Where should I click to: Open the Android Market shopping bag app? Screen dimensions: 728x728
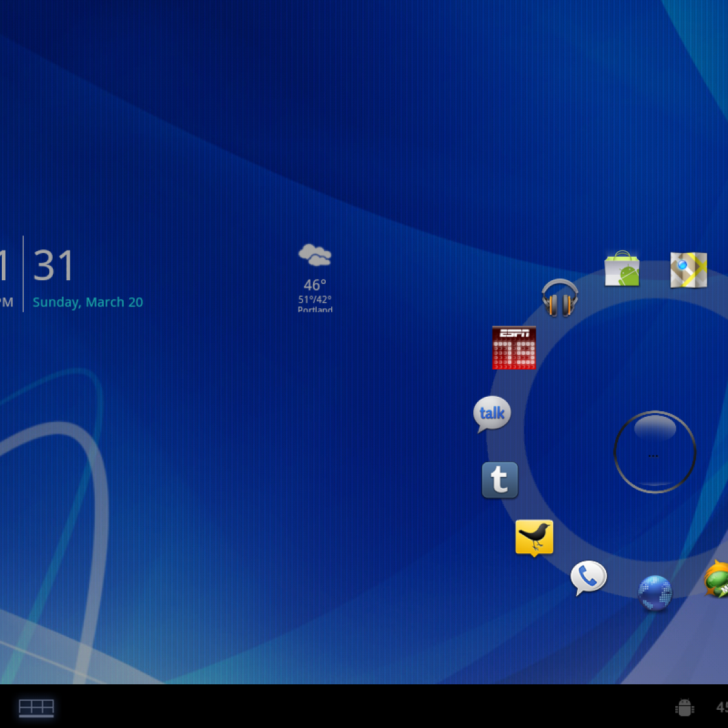(622, 269)
